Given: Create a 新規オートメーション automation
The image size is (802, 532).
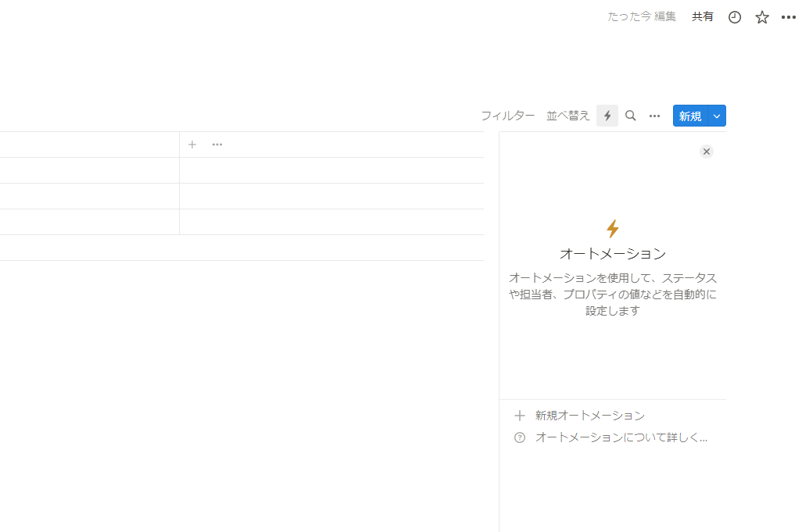Looking at the screenshot, I should (589, 415).
